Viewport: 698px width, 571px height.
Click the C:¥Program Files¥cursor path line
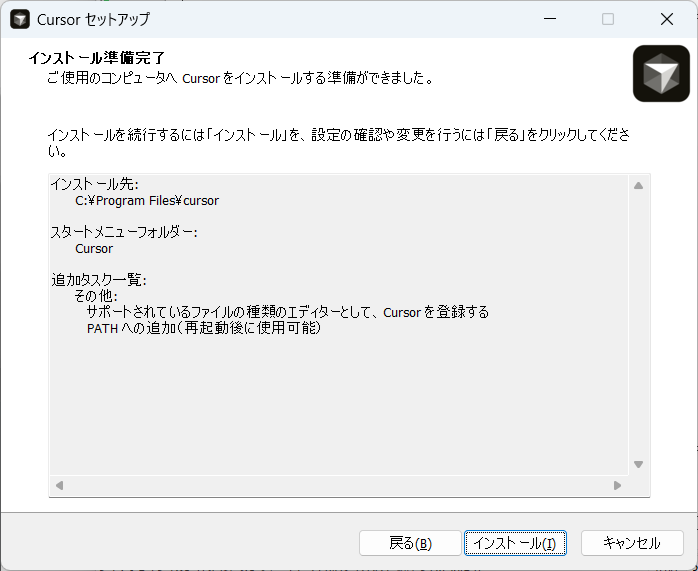pyautogui.click(x=146, y=200)
